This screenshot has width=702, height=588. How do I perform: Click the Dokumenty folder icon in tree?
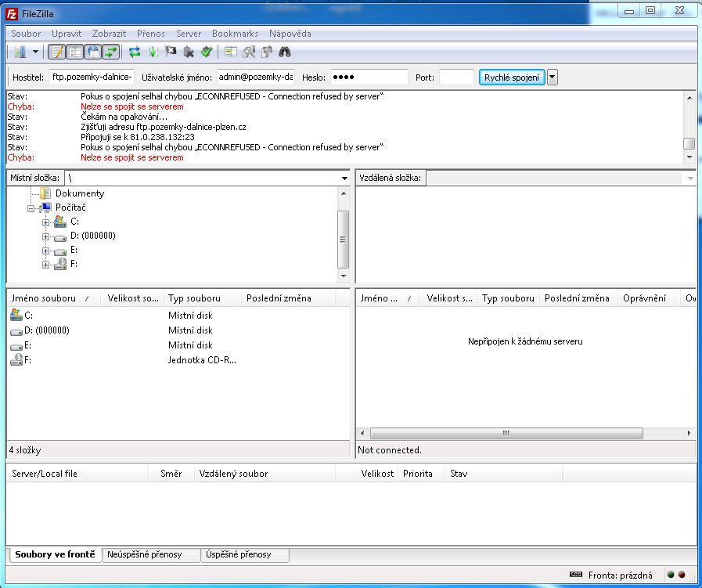pos(45,193)
